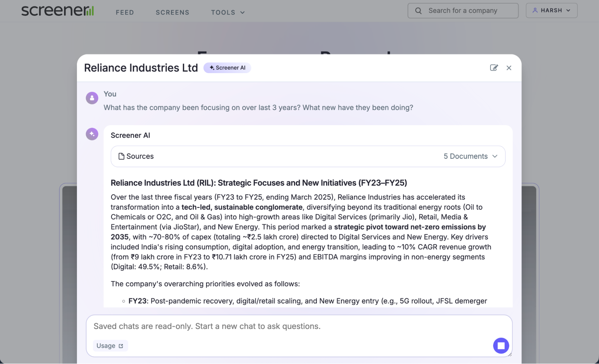Open the HARSH account dropdown
The height and width of the screenshot is (364, 599).
(551, 10)
